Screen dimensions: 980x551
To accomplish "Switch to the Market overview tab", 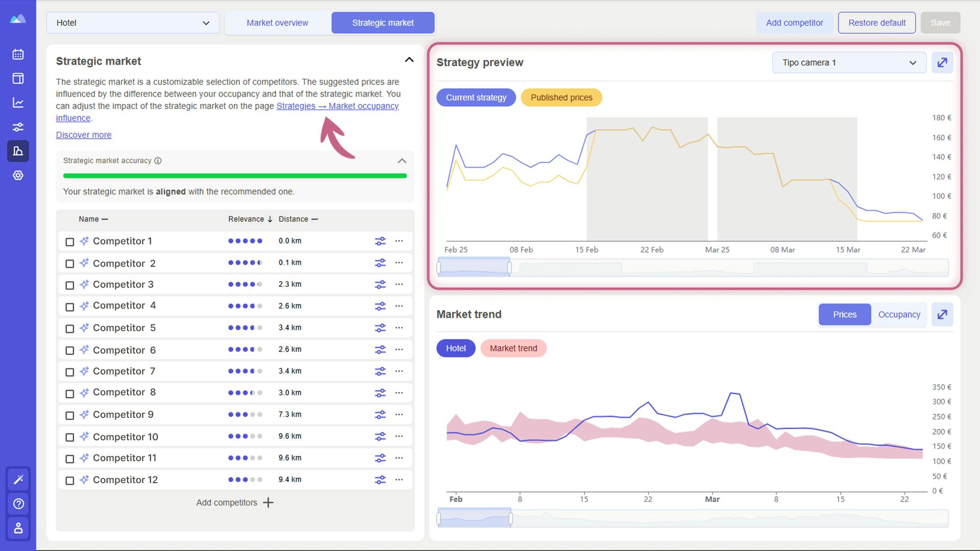I will 277,22.
